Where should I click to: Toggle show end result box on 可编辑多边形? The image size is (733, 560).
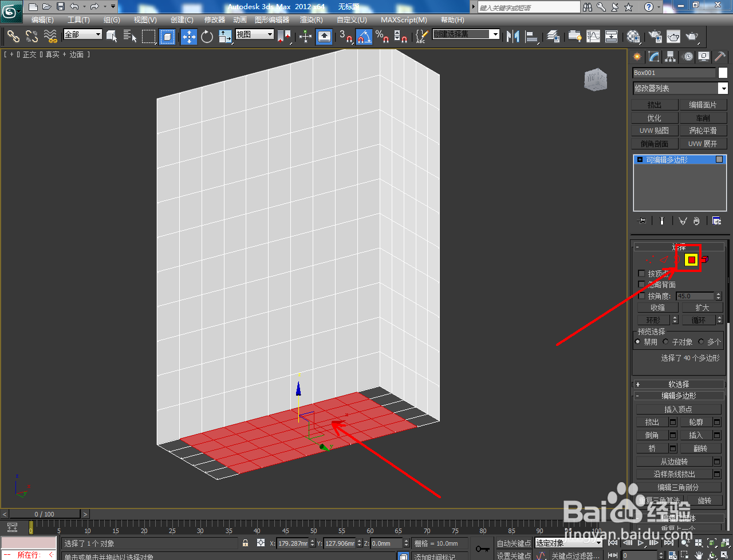(719, 160)
